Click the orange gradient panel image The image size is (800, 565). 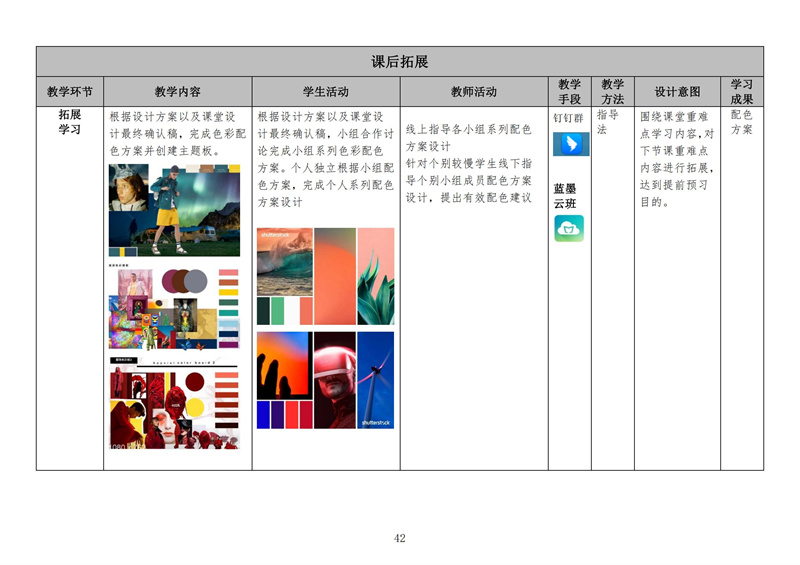pyautogui.click(x=335, y=276)
